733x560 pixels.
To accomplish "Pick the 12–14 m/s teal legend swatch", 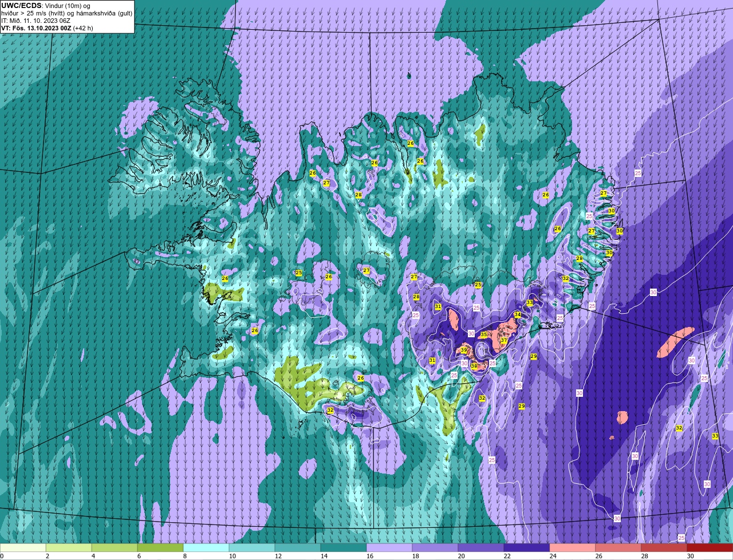I will [298, 547].
